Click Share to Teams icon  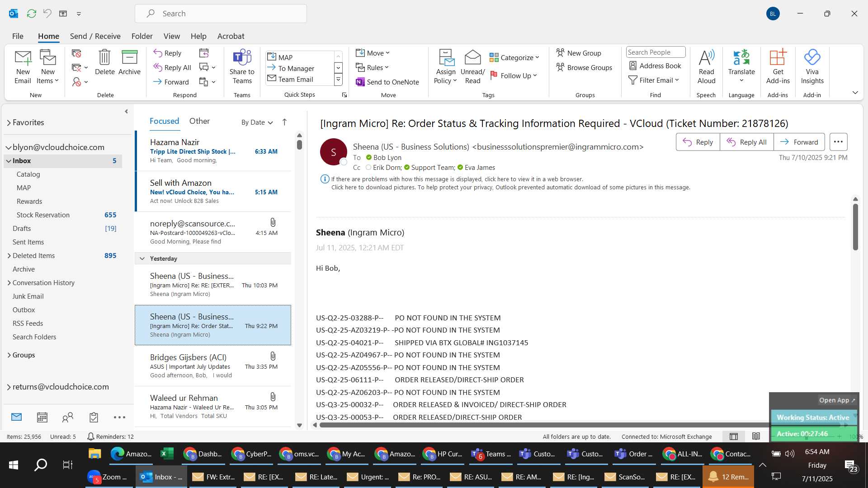point(242,67)
